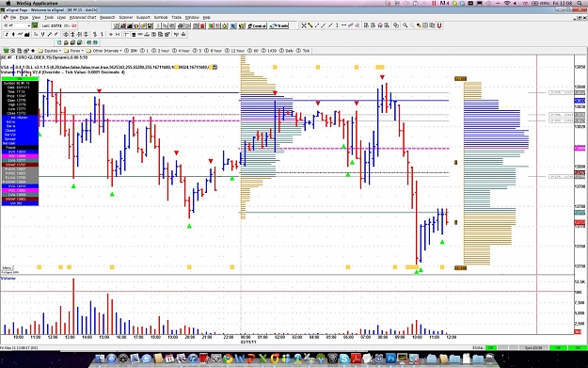Image resolution: width=588 pixels, height=368 pixels.
Task: Select the horizontal line tool
Action: click(343, 25)
